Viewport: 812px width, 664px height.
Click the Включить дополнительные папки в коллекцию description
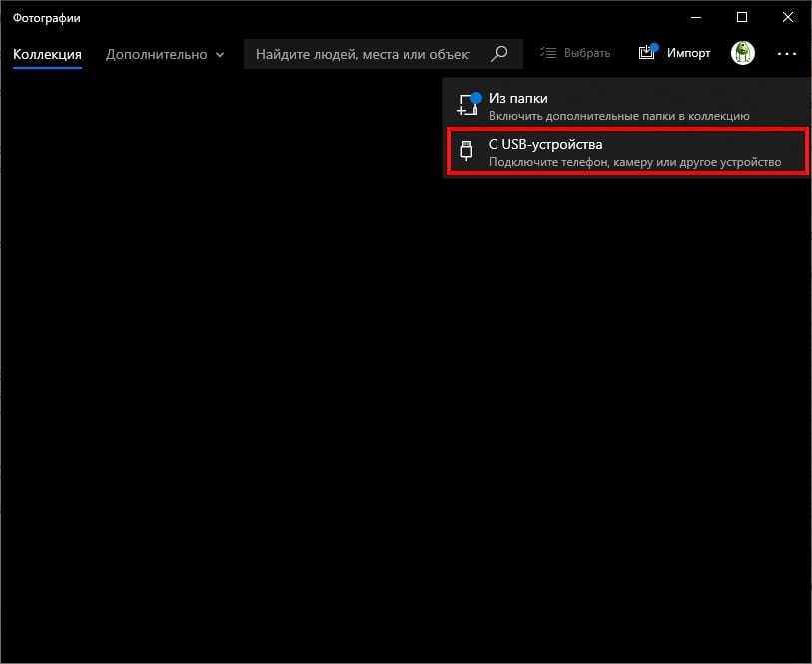(x=619, y=116)
